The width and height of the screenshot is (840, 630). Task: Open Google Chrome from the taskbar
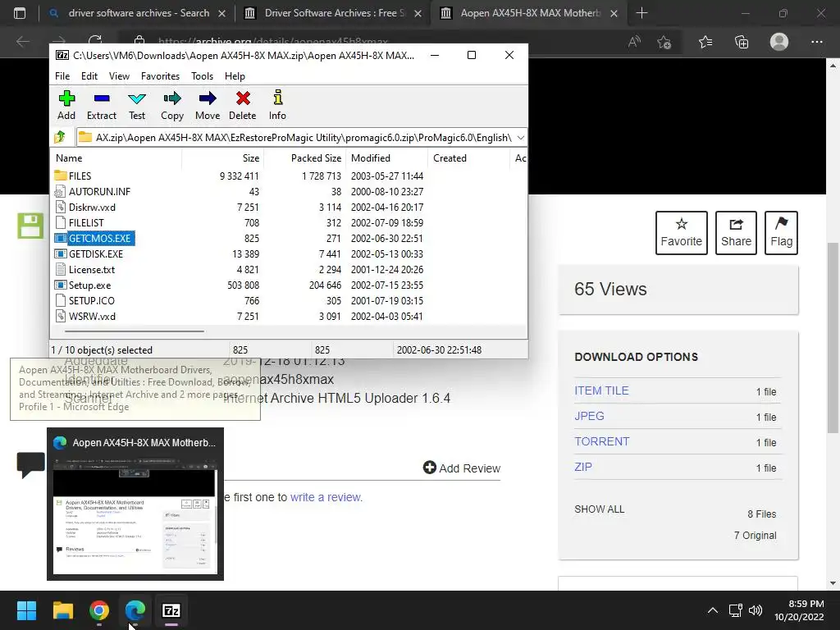coord(99,610)
